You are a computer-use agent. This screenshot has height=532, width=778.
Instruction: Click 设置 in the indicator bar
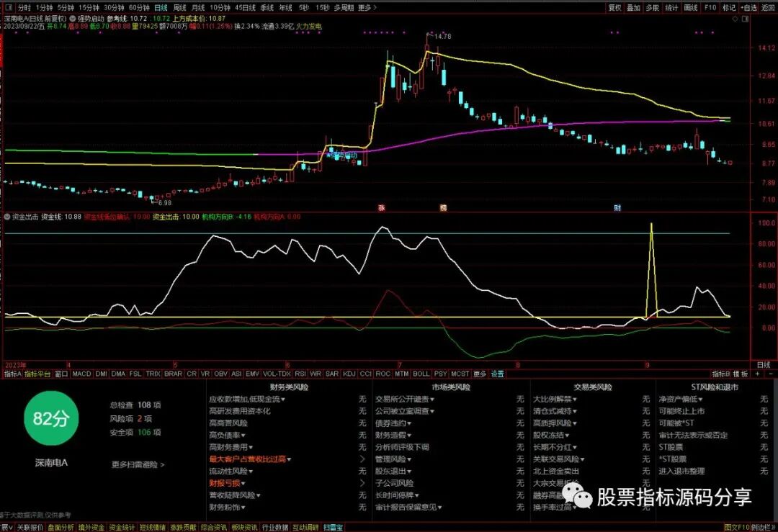[497, 374]
